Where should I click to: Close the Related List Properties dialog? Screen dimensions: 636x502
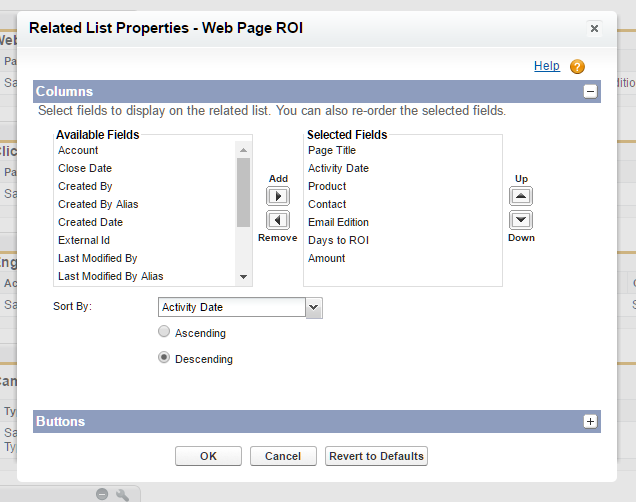[x=594, y=29]
